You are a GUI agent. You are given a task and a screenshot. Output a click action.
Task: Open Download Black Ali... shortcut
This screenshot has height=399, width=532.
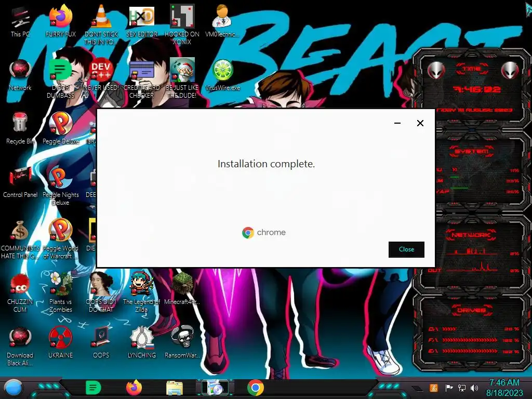tap(20, 347)
